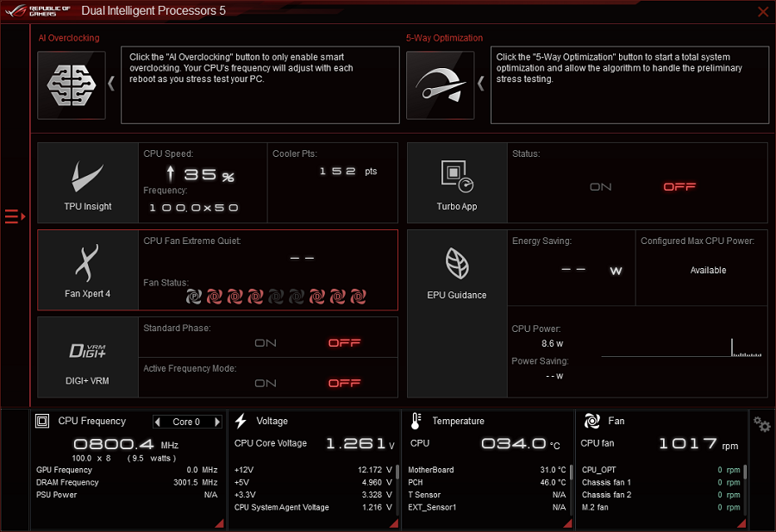Click the CPU Power 8.6 w reading
The width and height of the screenshot is (776, 532).
[x=553, y=343]
